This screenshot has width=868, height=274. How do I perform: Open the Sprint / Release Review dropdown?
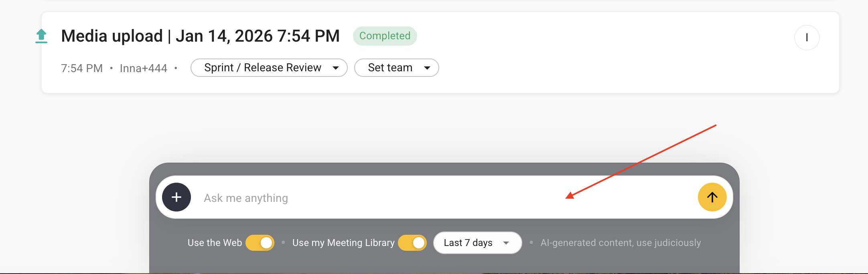click(269, 68)
